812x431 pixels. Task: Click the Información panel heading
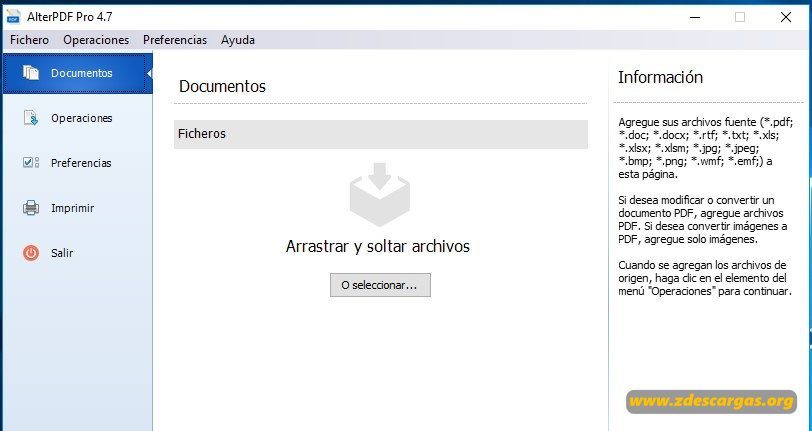click(x=660, y=77)
